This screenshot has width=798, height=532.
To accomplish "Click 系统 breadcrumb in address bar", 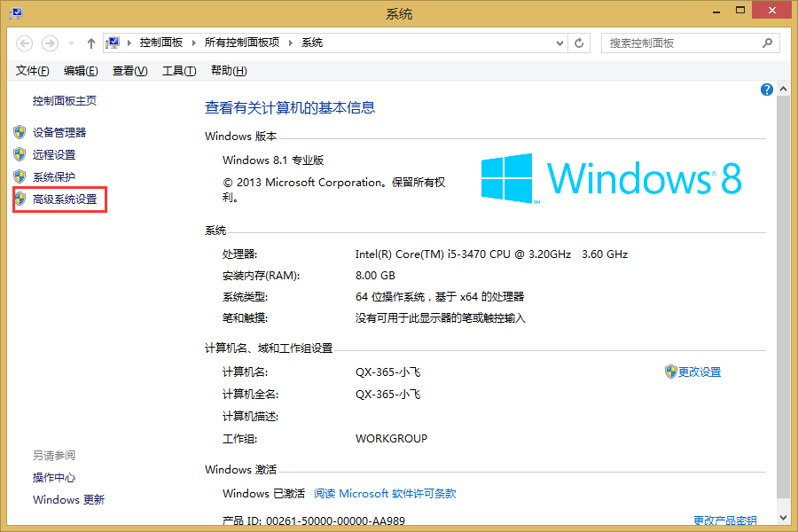I will [x=312, y=43].
